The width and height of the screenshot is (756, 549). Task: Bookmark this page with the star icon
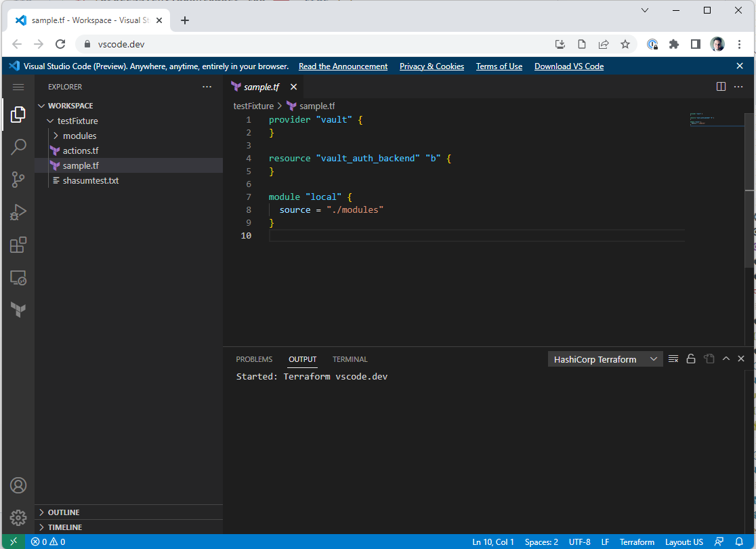pyautogui.click(x=625, y=44)
